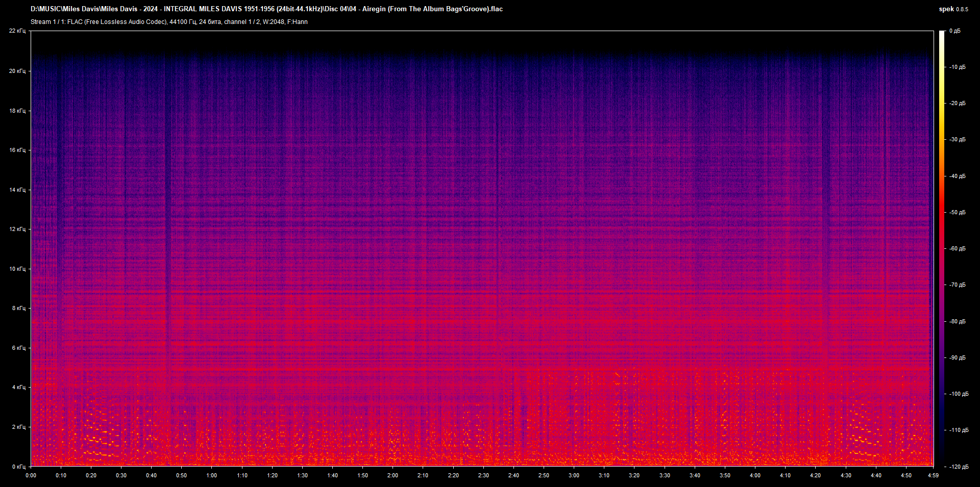Click the -60 дБ level label
Screen dimensions: 980x487
pos(957,248)
